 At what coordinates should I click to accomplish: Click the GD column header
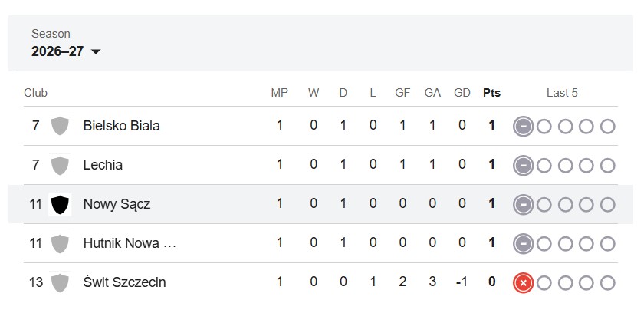(x=462, y=93)
